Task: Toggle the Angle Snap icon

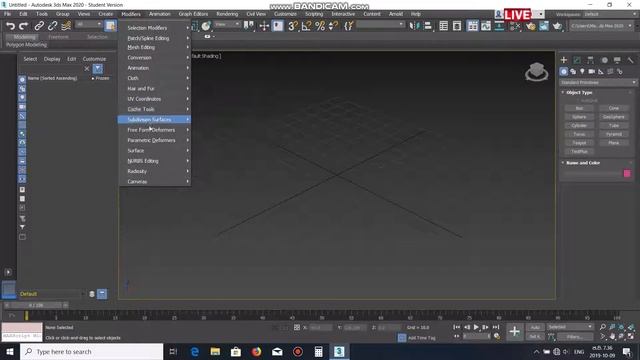Action: click(306, 26)
